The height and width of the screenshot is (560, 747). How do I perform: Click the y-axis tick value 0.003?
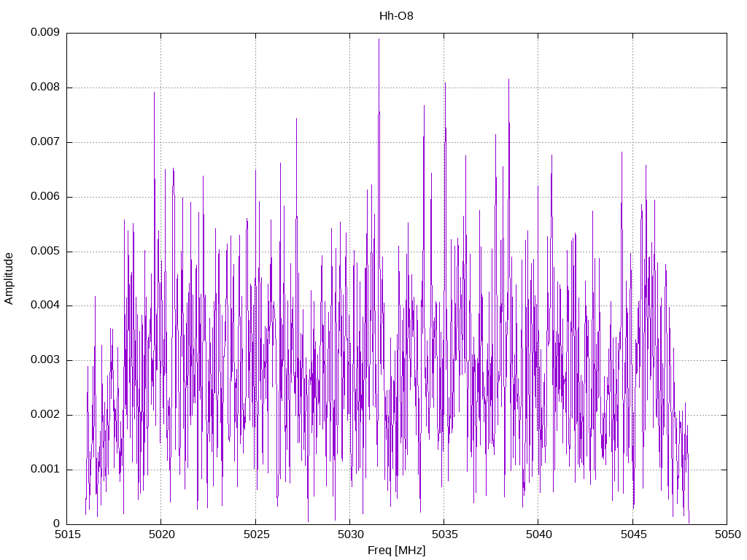click(45, 359)
